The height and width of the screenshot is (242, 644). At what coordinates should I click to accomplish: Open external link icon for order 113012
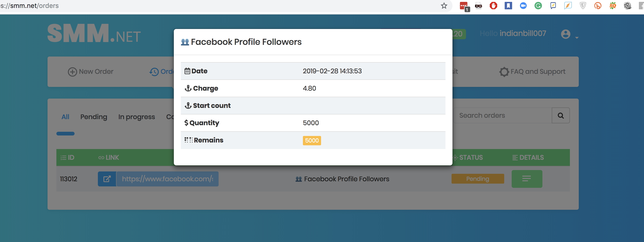107,179
